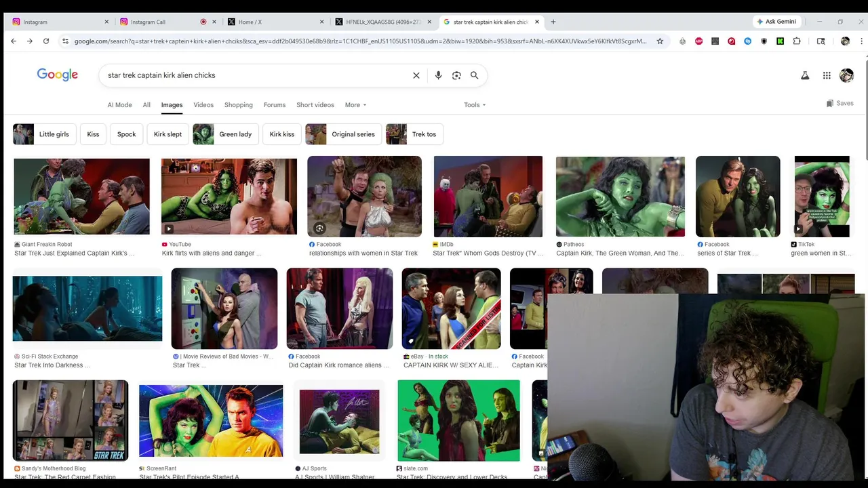Close the Home / X tab

pos(322,22)
